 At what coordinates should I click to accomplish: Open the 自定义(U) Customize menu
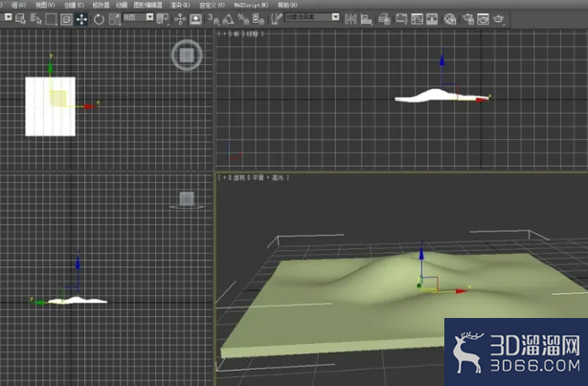[212, 5]
